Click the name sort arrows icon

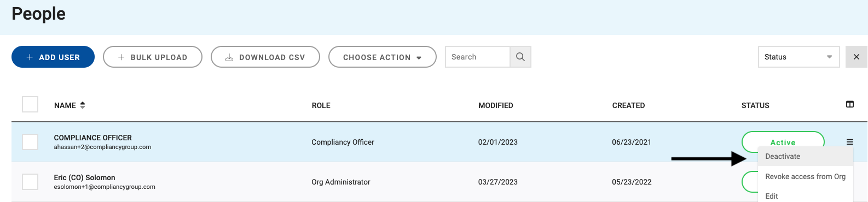pos(83,105)
